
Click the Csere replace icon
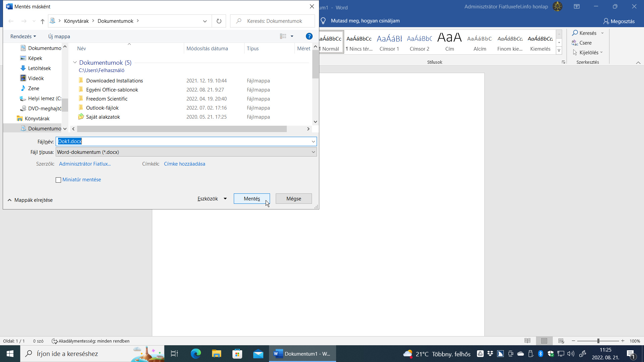(575, 43)
